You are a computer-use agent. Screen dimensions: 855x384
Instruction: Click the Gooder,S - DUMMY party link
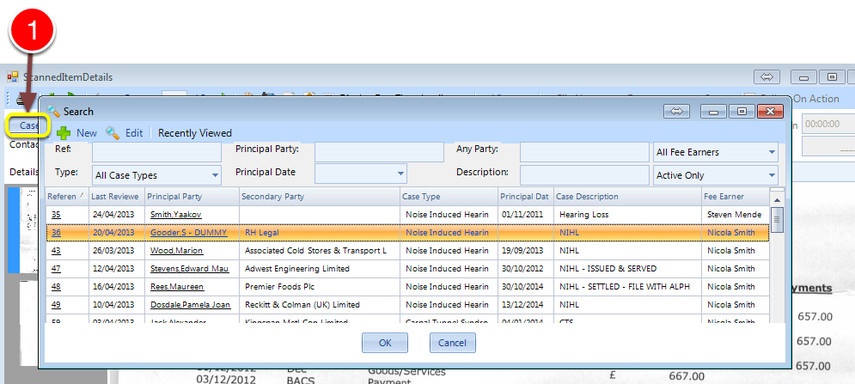click(189, 233)
